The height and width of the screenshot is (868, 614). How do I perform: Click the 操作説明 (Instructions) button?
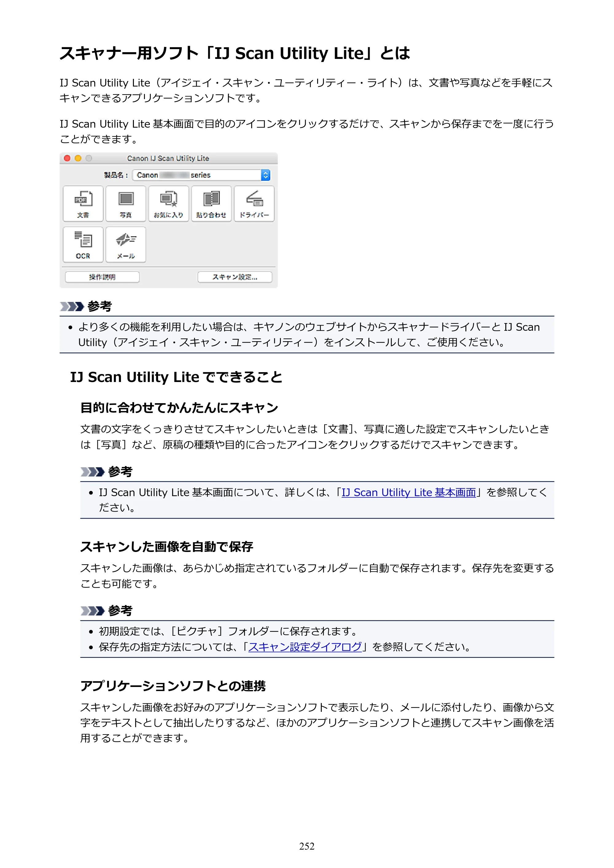click(102, 277)
